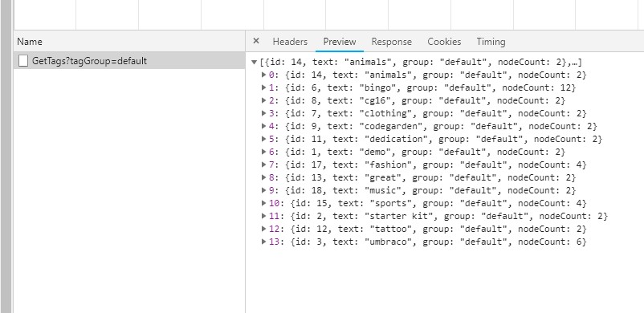Open the Cookies tab
This screenshot has width=644, height=313.
pos(444,42)
